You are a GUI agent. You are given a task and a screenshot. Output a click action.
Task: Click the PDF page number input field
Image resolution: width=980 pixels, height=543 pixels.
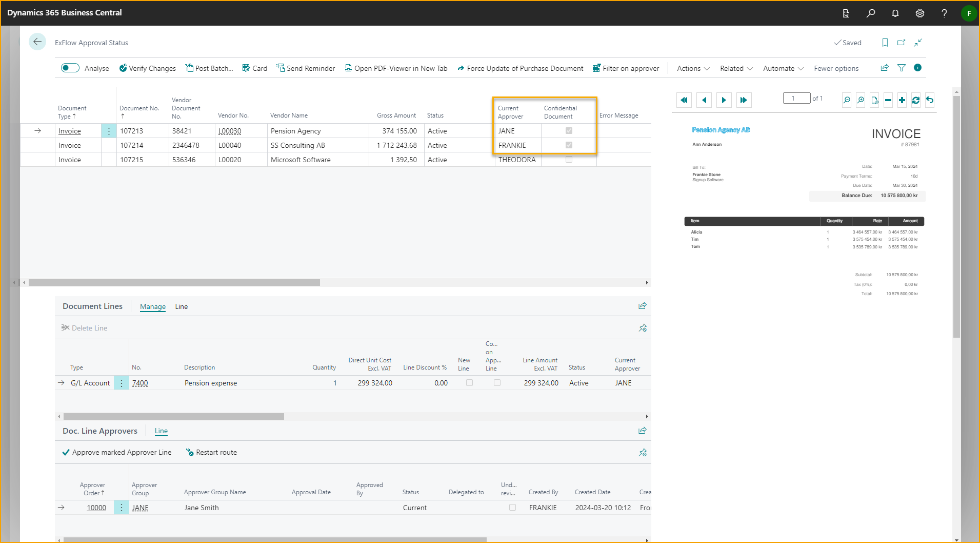796,99
